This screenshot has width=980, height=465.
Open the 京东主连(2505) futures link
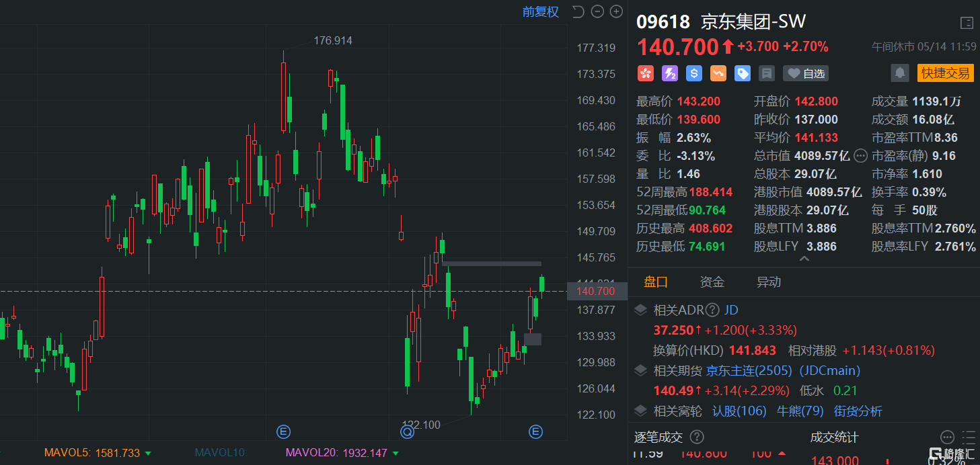749,371
